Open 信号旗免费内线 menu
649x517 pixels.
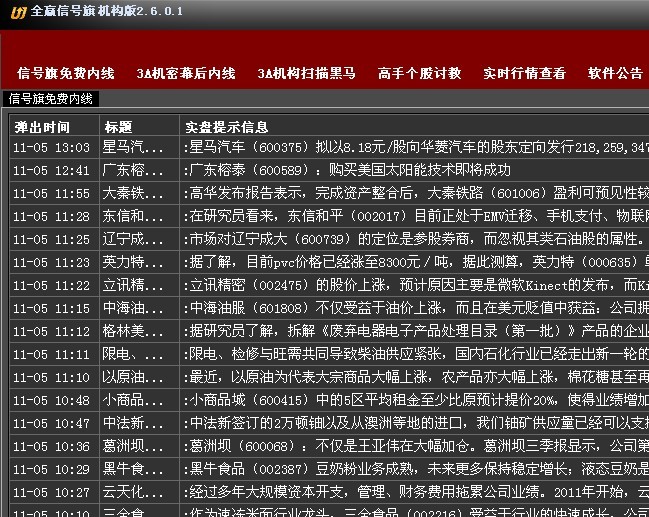[66, 73]
